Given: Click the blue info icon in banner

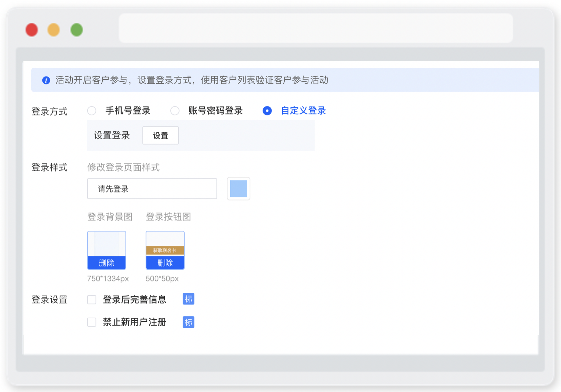Looking at the screenshot, I should [46, 80].
